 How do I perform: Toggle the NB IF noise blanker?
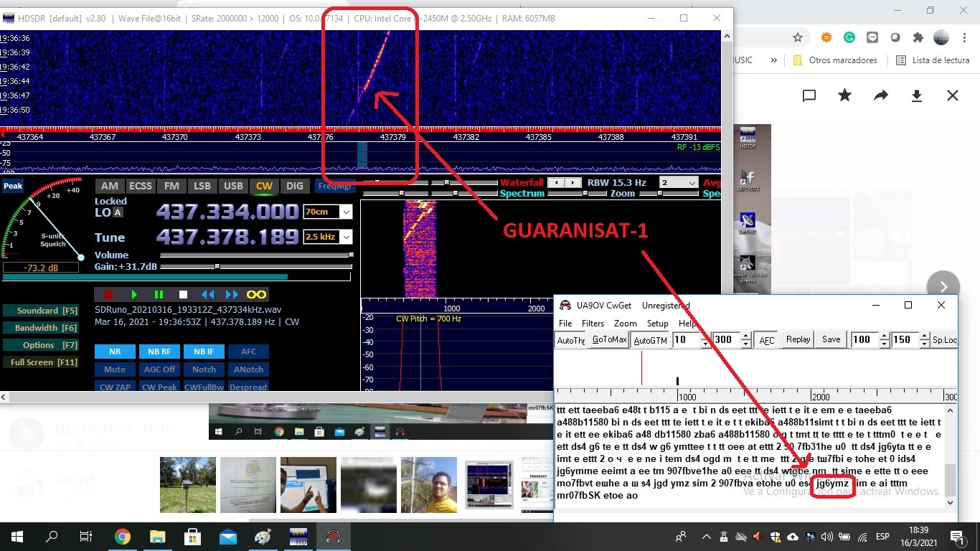tap(204, 352)
